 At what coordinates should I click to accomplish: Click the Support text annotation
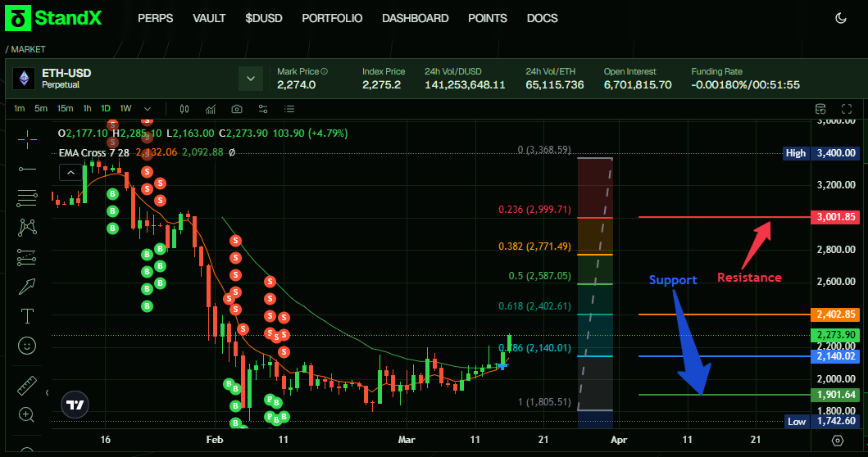pyautogui.click(x=673, y=280)
